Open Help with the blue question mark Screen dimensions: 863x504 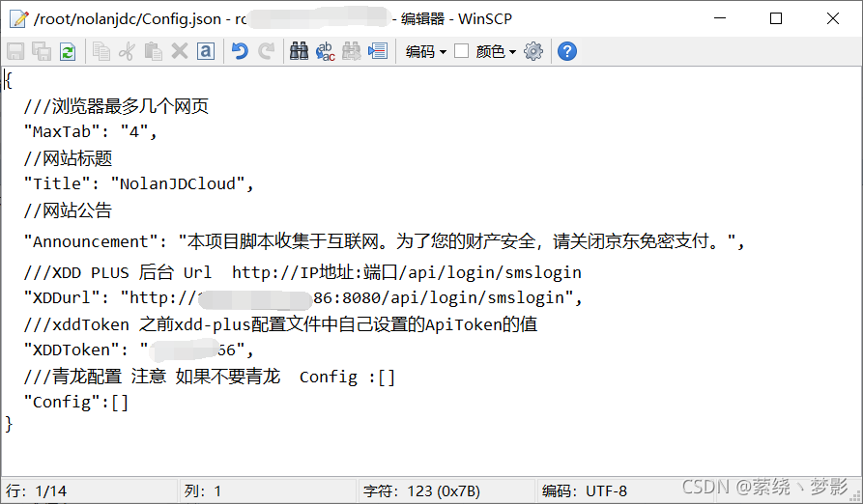coord(567,52)
